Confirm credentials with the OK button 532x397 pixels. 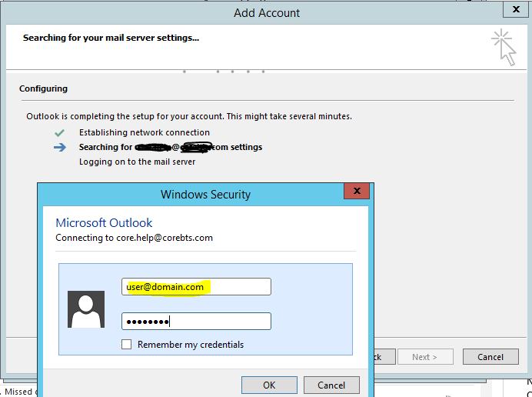pyautogui.click(x=269, y=385)
